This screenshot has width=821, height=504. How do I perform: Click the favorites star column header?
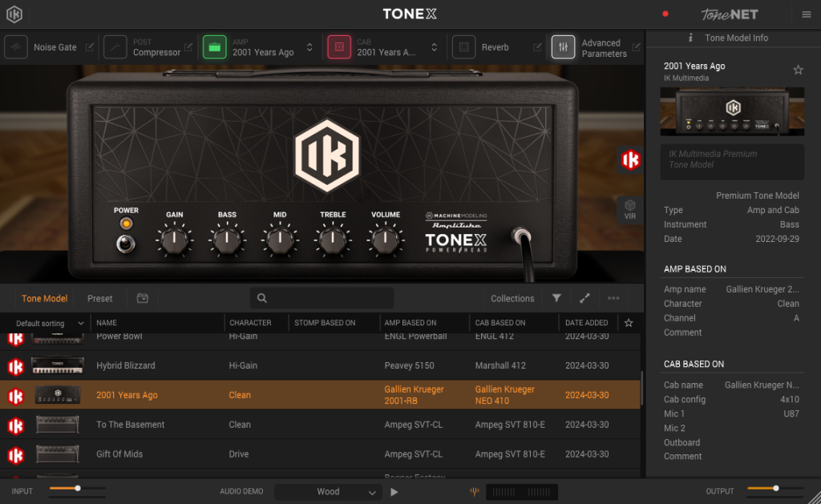click(629, 323)
